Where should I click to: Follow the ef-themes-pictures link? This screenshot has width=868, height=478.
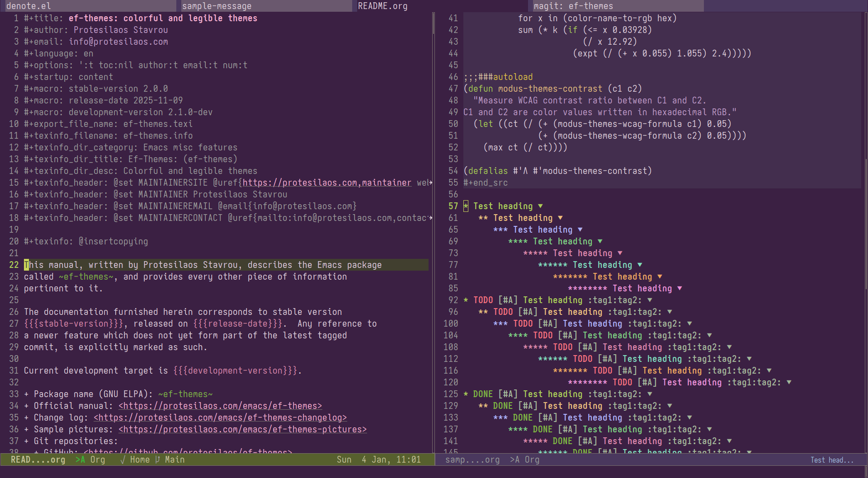(x=242, y=430)
